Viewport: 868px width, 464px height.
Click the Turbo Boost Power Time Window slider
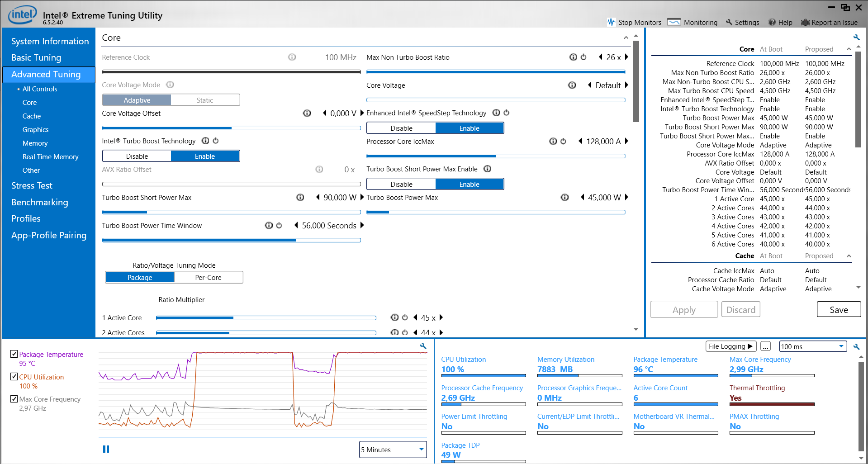[x=231, y=240]
